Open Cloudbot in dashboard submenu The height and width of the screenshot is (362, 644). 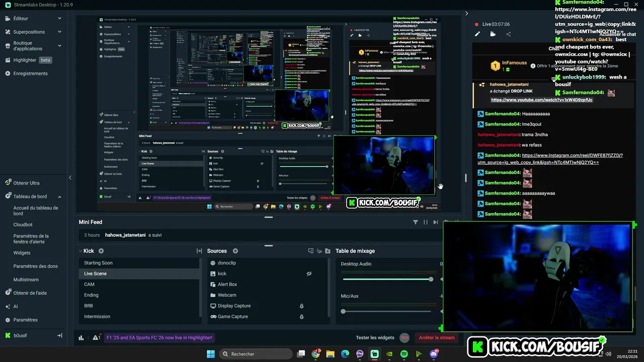click(23, 225)
